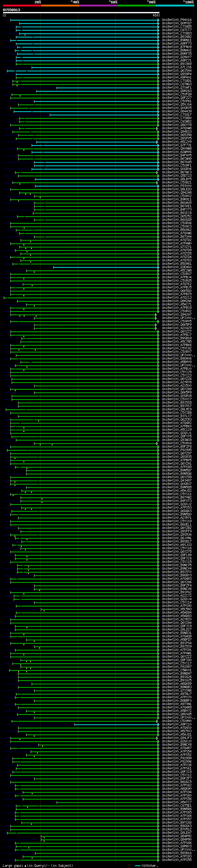This screenshot has height=868, width=197.
Task: Click UniRef100_C6T5E1 label
Action: tap(176, 806)
